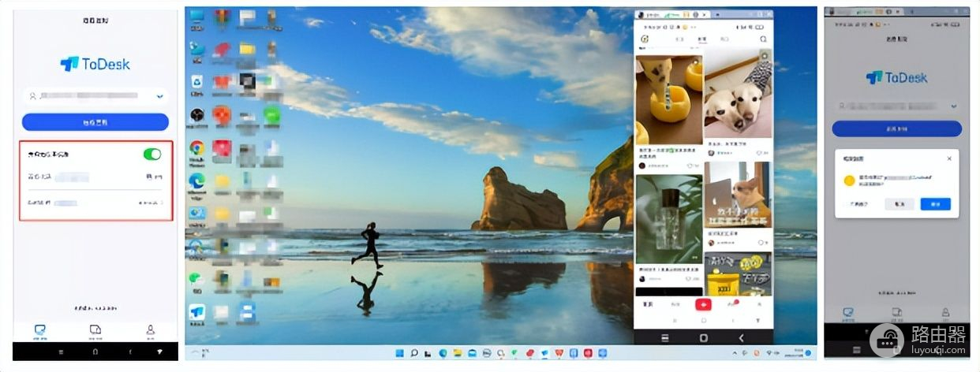Tap home button on mirrored phone black bar

704,337
